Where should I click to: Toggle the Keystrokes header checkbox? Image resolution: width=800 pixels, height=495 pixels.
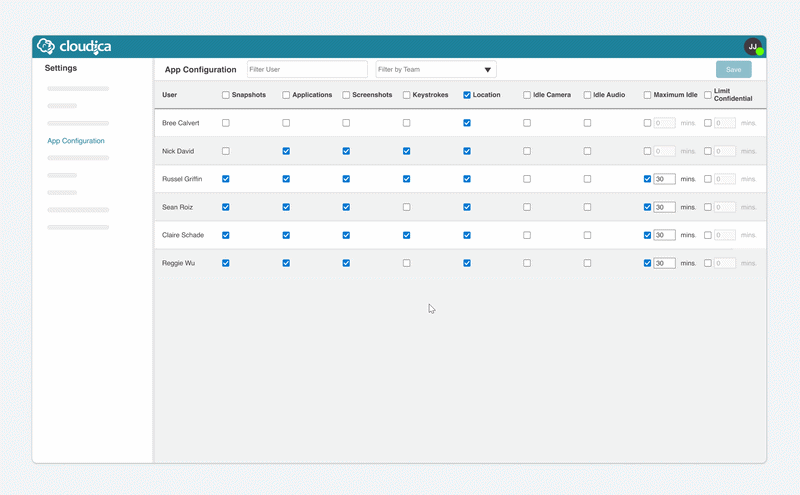(407, 95)
